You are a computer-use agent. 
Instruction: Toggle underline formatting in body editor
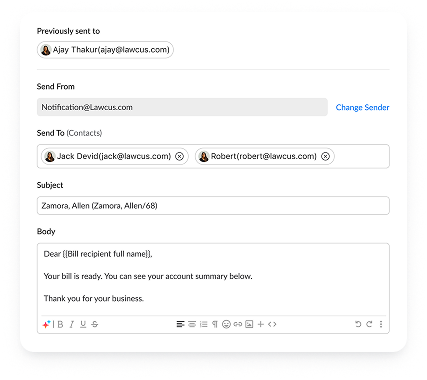pos(83,324)
